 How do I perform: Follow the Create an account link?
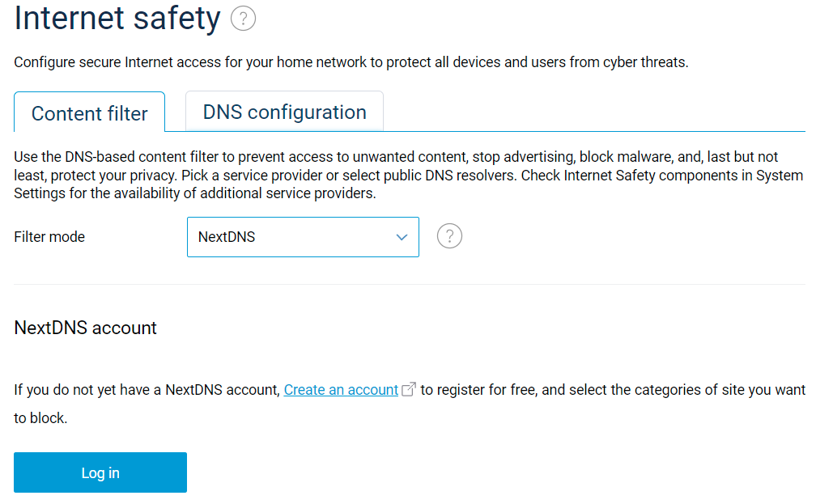coord(341,390)
